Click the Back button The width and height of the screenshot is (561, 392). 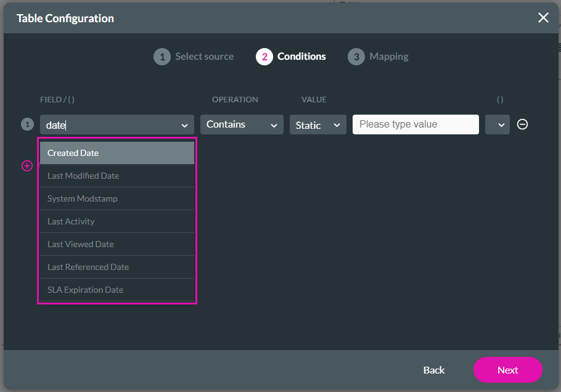click(434, 370)
